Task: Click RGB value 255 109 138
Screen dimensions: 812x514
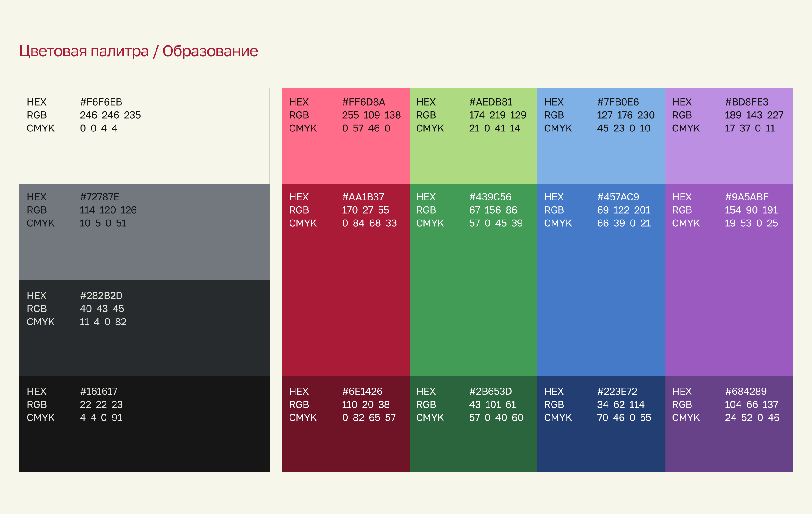Action: click(371, 115)
